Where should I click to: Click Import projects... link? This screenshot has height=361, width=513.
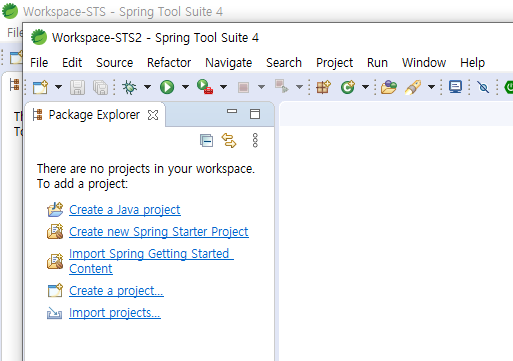pos(115,313)
